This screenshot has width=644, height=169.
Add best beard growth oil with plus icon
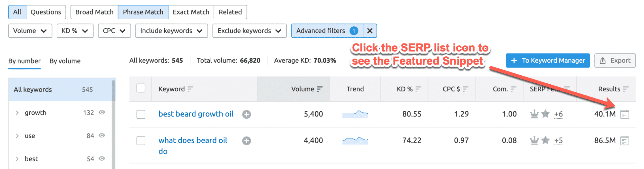click(x=246, y=114)
